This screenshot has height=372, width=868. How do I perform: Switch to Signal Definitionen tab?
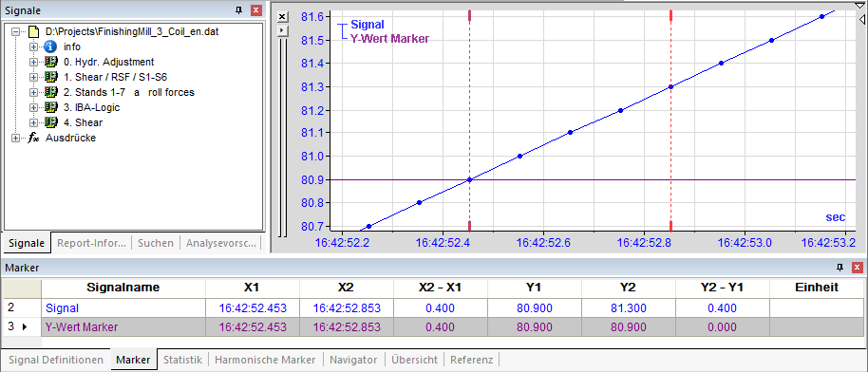(x=56, y=360)
